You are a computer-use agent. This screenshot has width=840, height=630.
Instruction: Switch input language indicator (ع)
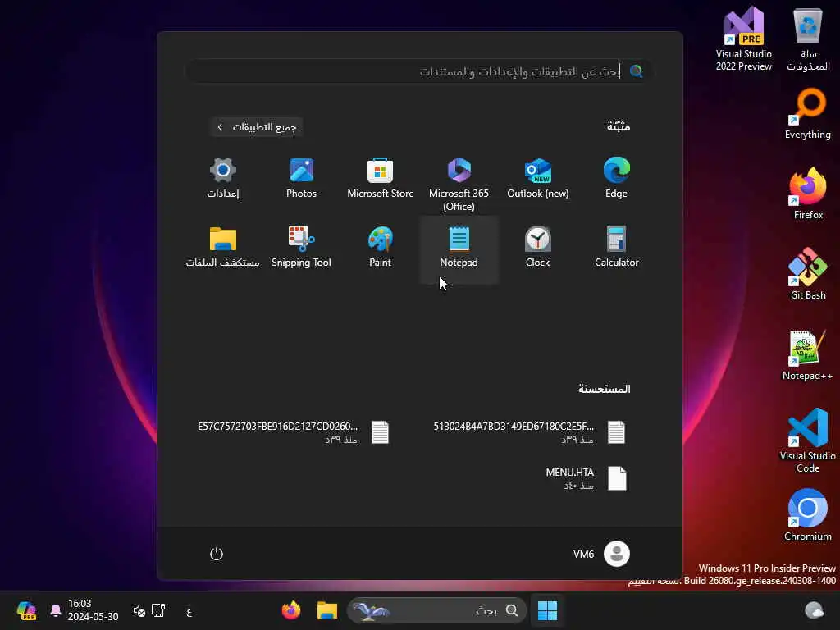point(189,612)
